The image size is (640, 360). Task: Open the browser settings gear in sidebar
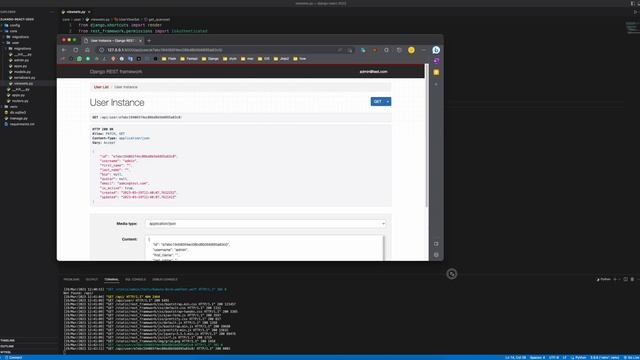(436, 255)
